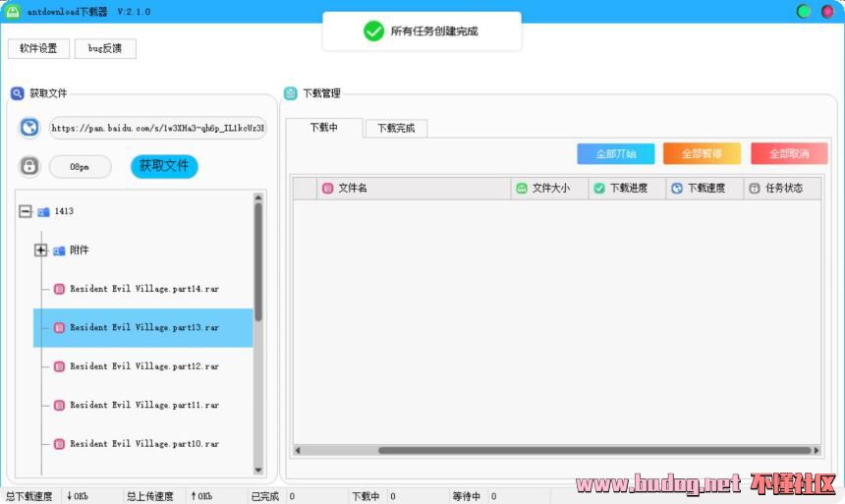This screenshot has width=845, height=504.
Task: Click table scrollbar left arrow
Action: point(298,450)
